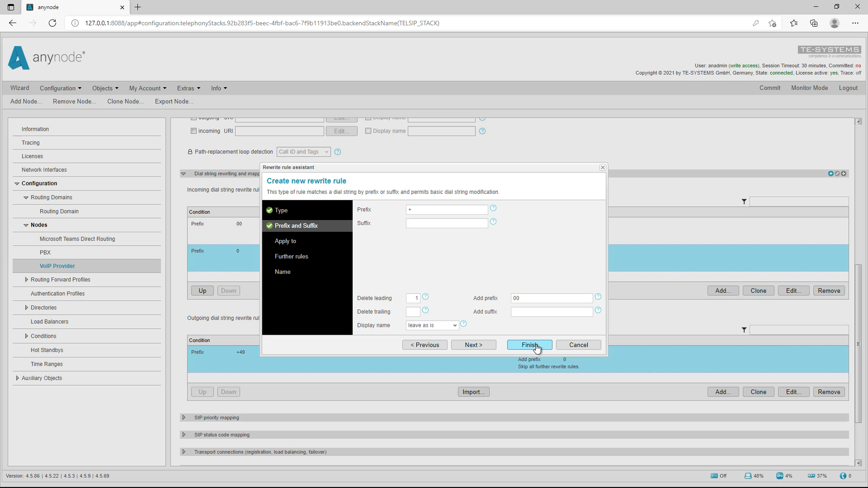Expand SIP status code mapping section
The image size is (868, 488).
184,435
